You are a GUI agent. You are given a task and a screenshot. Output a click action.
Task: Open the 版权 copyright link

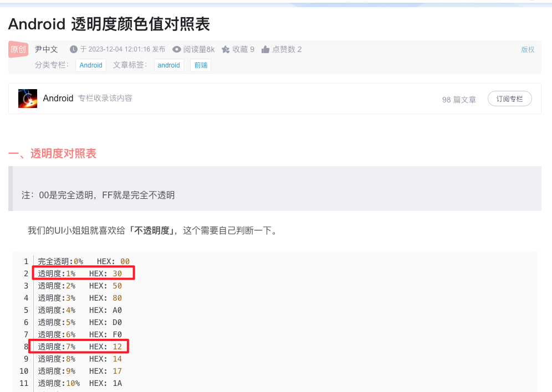(528, 49)
